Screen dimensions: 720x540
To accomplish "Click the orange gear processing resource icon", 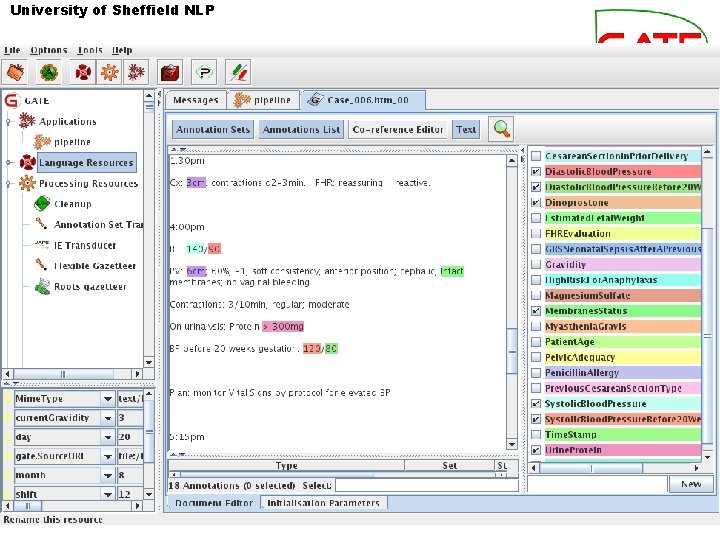I will pyautogui.click(x=109, y=72).
